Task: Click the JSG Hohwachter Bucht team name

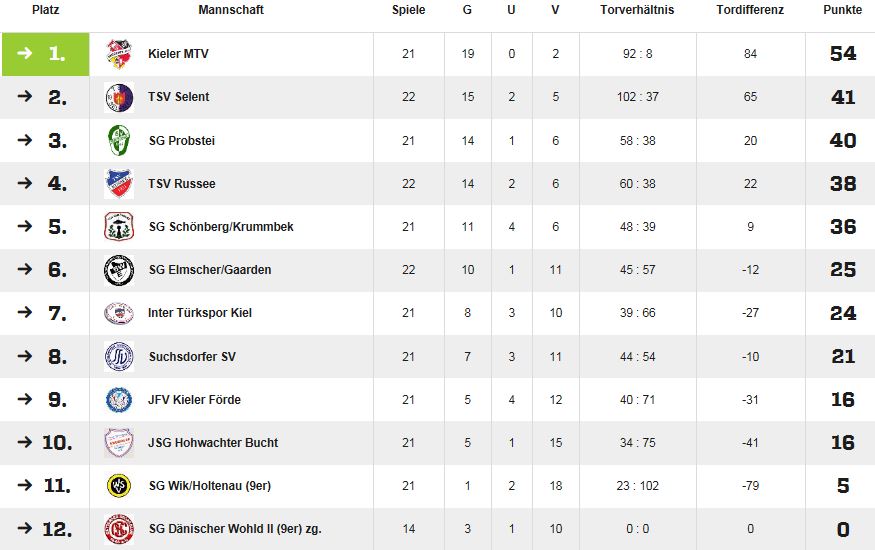Action: [x=213, y=443]
